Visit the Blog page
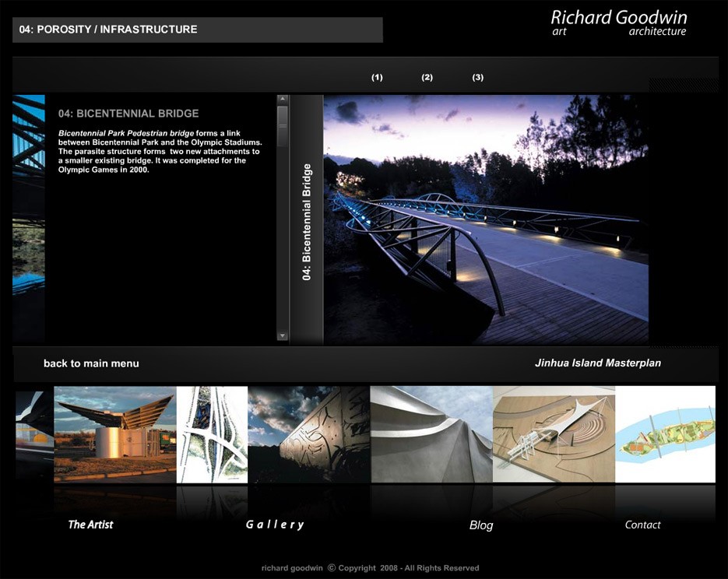728x579 pixels. tap(481, 525)
